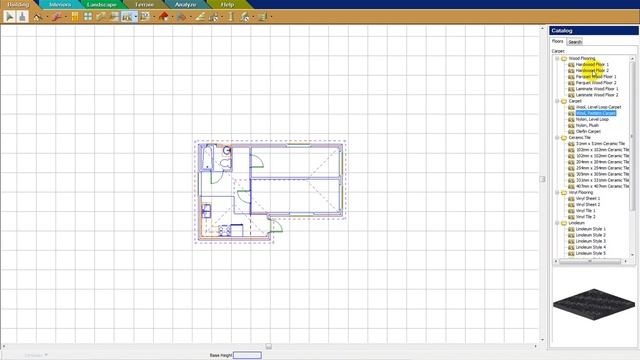The height and width of the screenshot is (360, 640).
Task: Select 407mm x 407mm Ceramic Tile
Action: pyautogui.click(x=602, y=186)
